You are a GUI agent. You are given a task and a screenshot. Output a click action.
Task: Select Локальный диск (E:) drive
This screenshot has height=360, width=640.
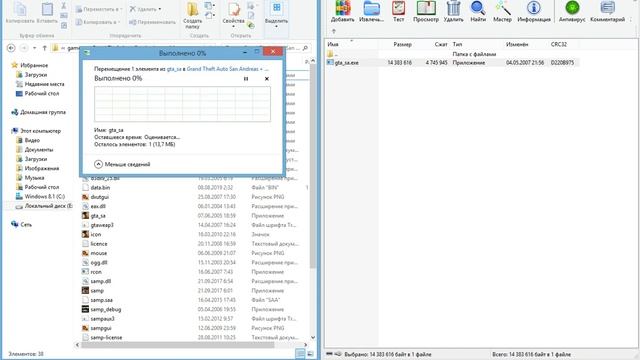click(x=48, y=206)
